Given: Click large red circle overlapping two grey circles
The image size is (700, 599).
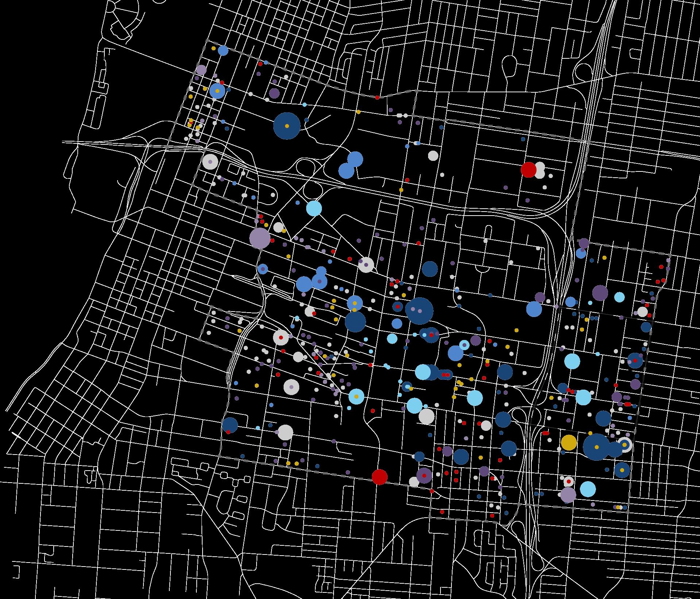Looking at the screenshot, I should pos(528,170).
